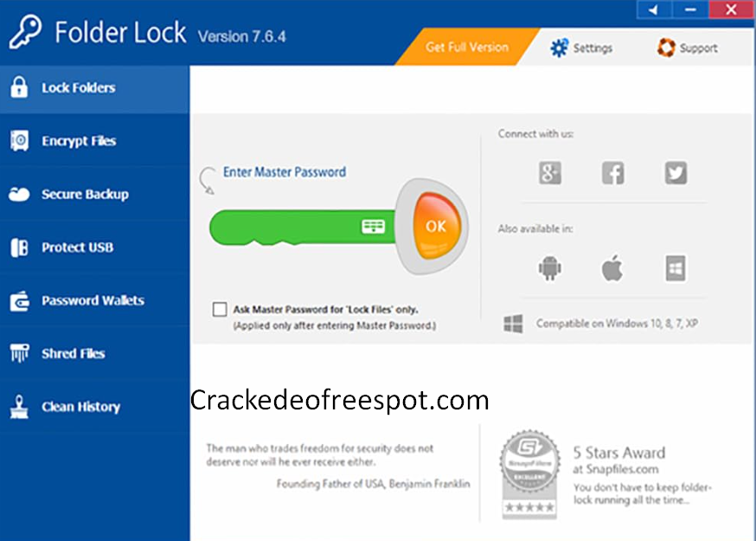Image resolution: width=756 pixels, height=541 pixels.
Task: Open Support via lifebuoy icon
Action: click(666, 48)
